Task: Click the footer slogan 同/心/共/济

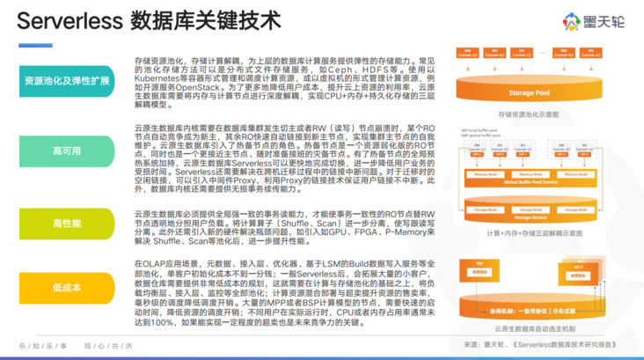Action: 108,346
